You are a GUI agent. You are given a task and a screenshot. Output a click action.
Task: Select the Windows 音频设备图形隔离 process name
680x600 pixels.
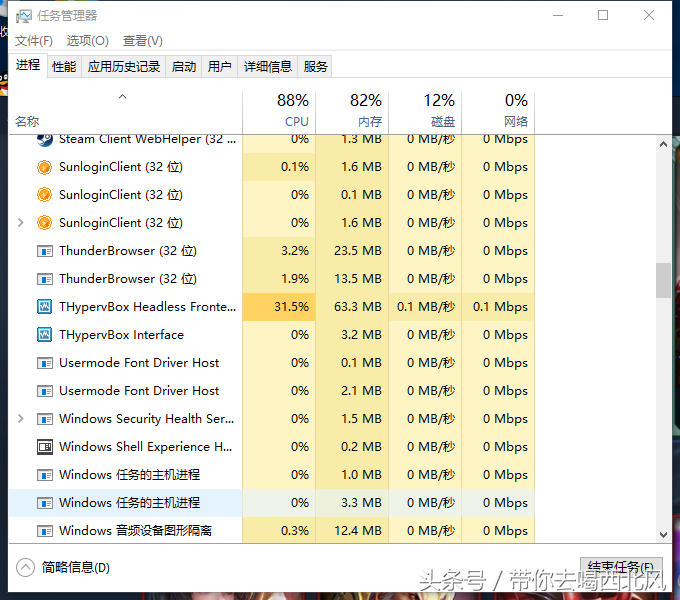tap(136, 531)
